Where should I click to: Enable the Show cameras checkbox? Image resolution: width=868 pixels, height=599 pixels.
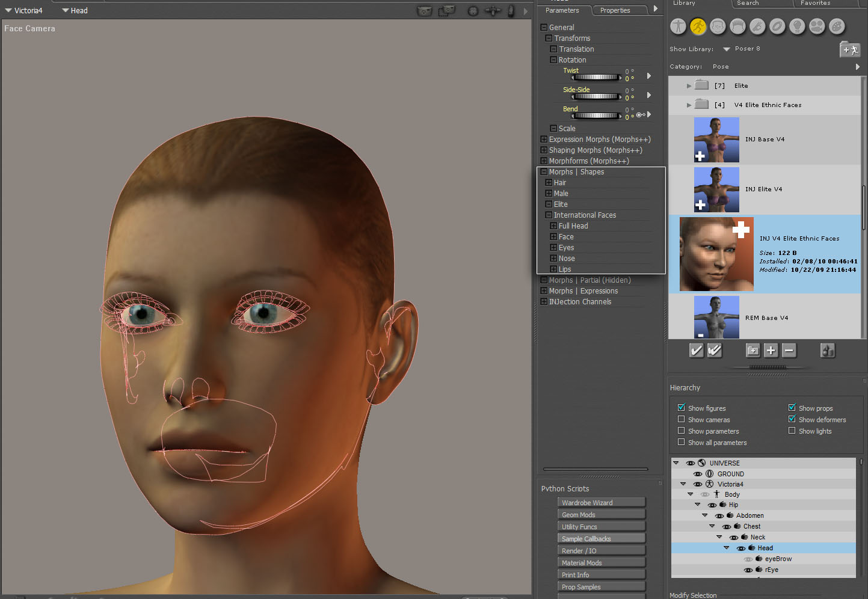pyautogui.click(x=682, y=419)
